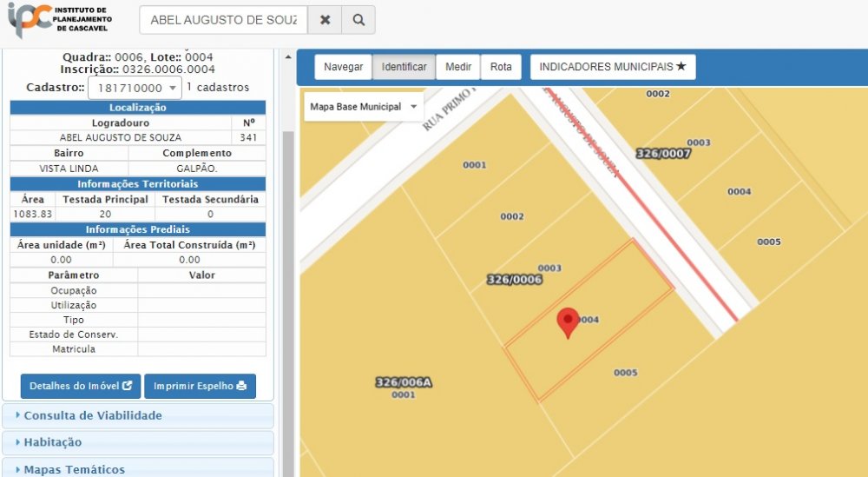The image size is (868, 477).
Task: Open the Mapa Base Municipal dropdown
Action: [364, 107]
